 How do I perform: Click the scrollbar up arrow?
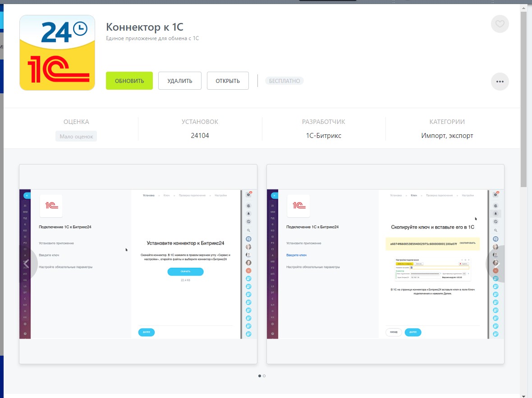click(x=523, y=8)
